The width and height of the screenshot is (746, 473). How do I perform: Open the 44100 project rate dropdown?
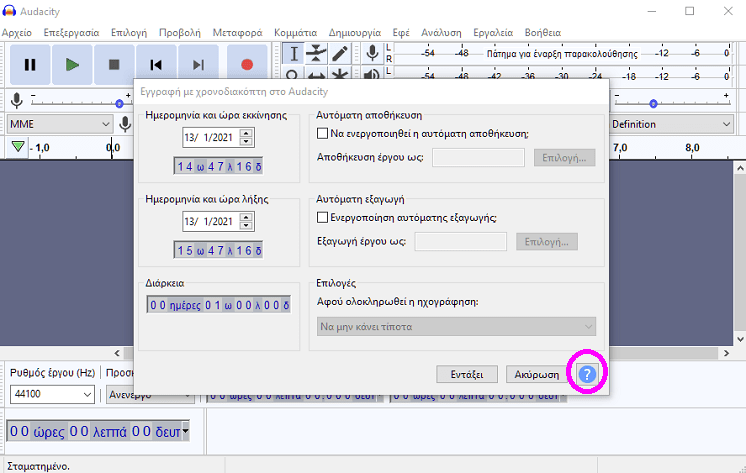click(x=52, y=394)
